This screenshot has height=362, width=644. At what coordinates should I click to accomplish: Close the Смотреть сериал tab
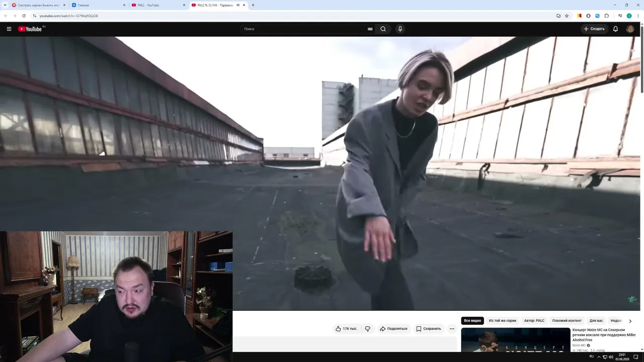coord(64,5)
